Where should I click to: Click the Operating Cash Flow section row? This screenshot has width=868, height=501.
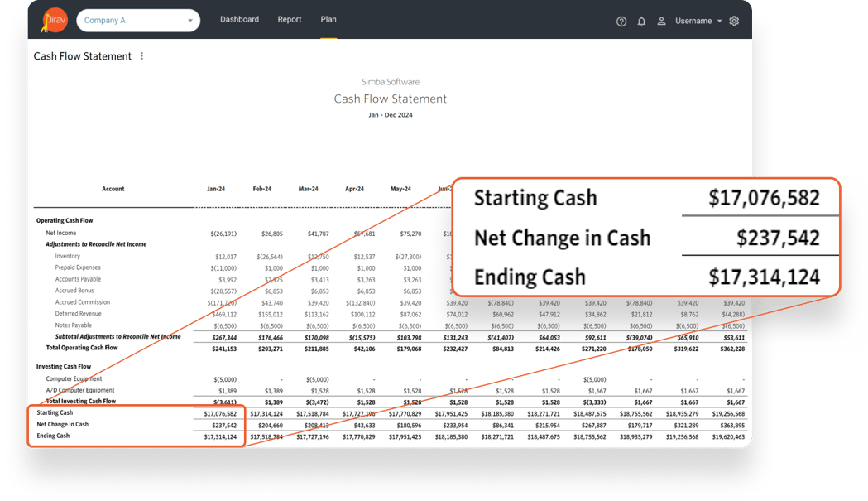65,221
